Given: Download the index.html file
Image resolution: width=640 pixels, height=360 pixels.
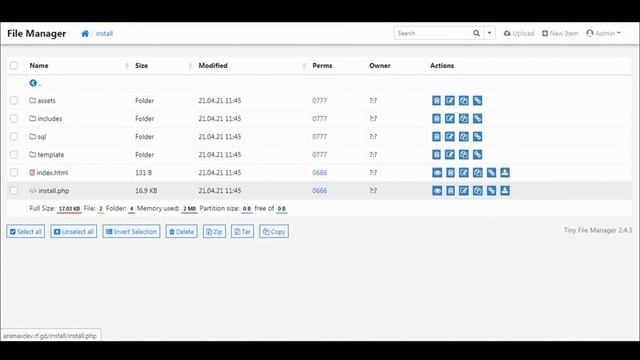Looking at the screenshot, I should point(505,173).
